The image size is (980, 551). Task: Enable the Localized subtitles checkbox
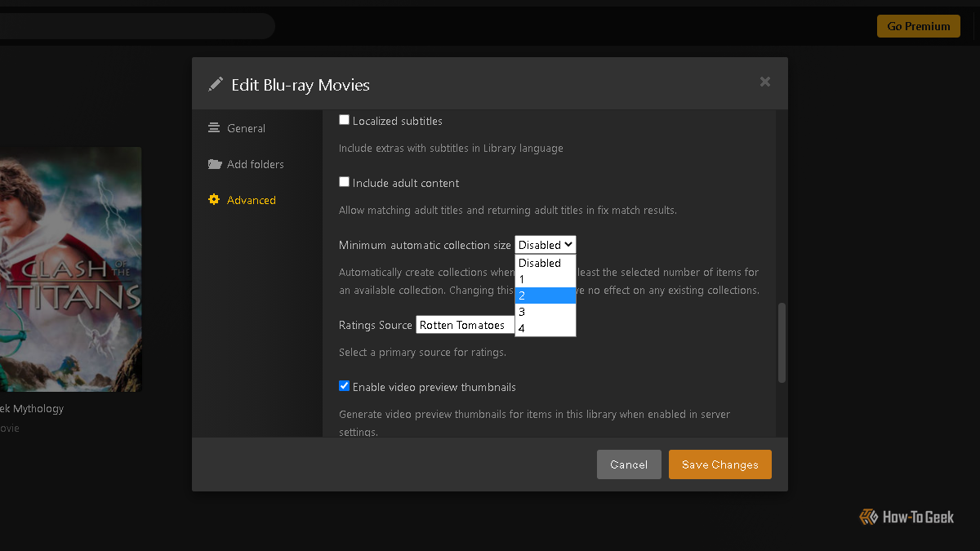tap(345, 120)
